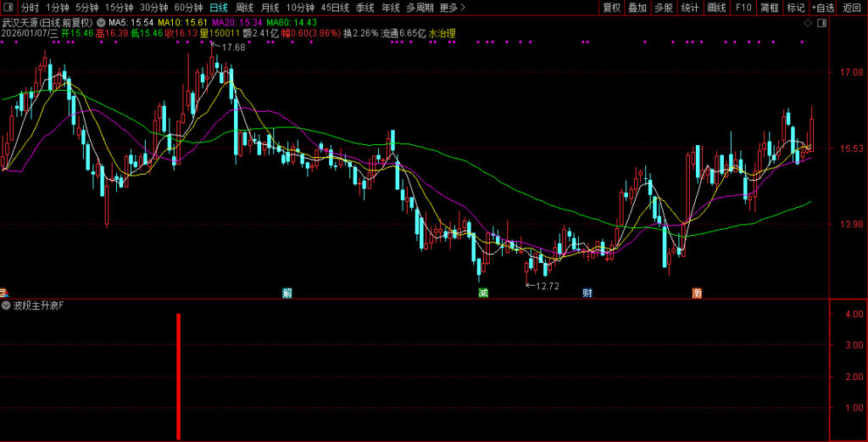Click the orange '激' event marker
Image resolution: width=868 pixels, height=442 pixels.
point(697,293)
